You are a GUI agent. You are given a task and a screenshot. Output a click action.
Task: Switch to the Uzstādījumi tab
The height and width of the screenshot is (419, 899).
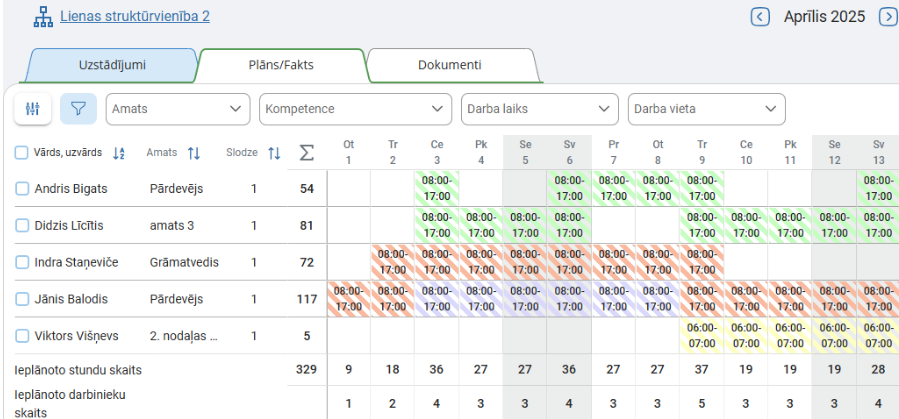pos(112,65)
